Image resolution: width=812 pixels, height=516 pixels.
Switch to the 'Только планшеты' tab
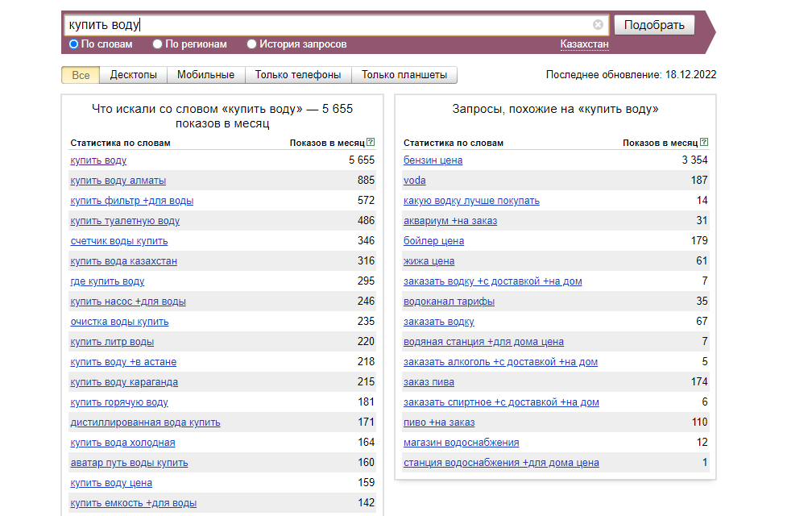click(404, 75)
